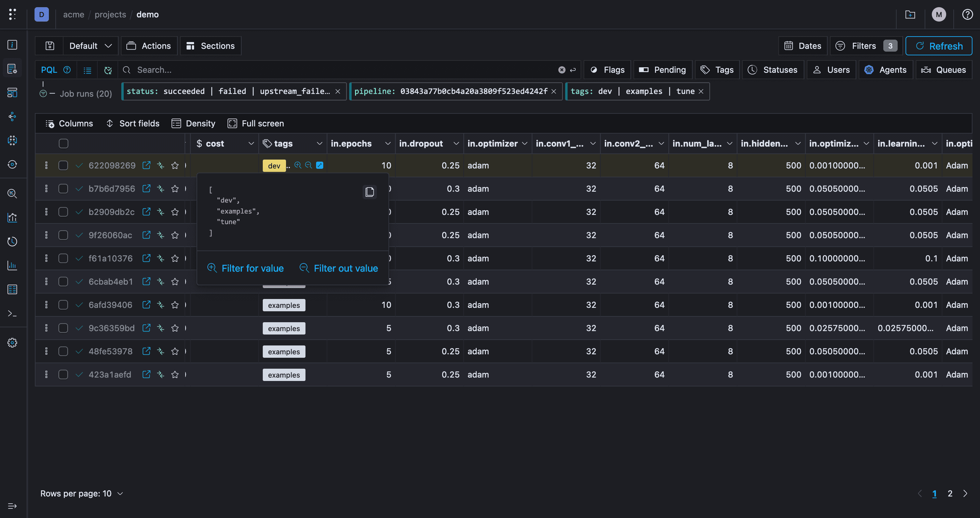Open the Sections menu
The width and height of the screenshot is (980, 518).
point(210,46)
